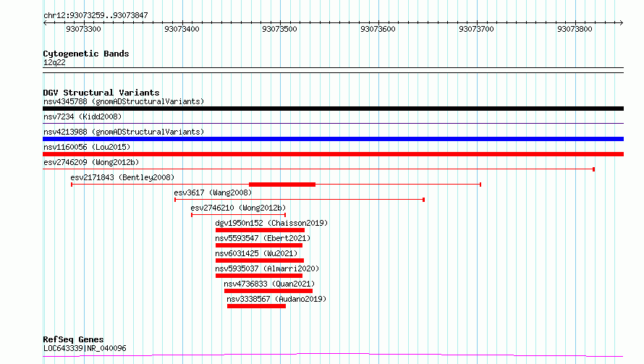Select the red nsv5593547 variant bar

[259, 245]
